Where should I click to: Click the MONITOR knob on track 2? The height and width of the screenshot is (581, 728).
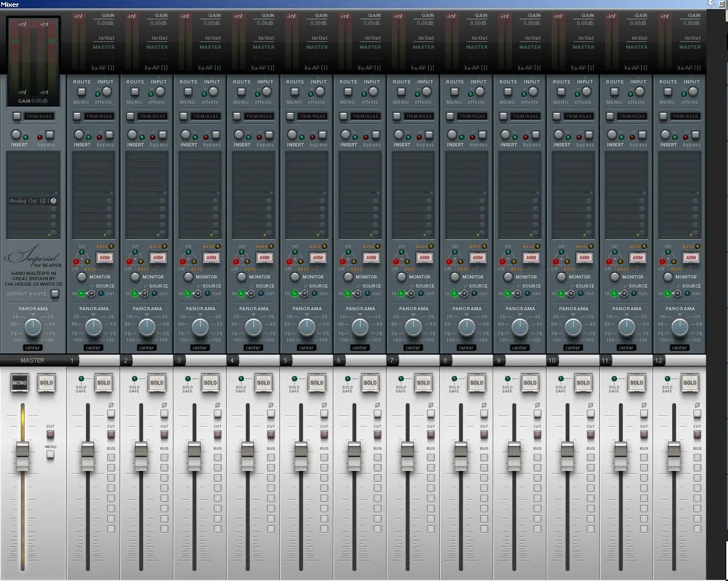(x=135, y=277)
